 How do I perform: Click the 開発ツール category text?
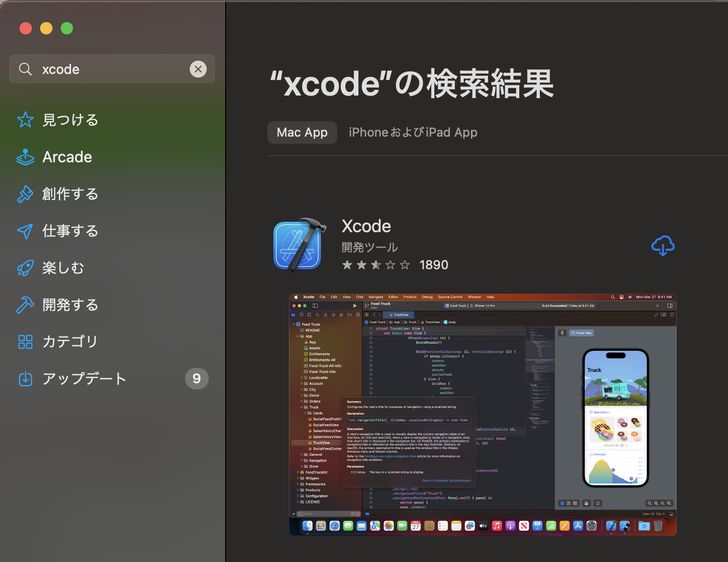[370, 247]
